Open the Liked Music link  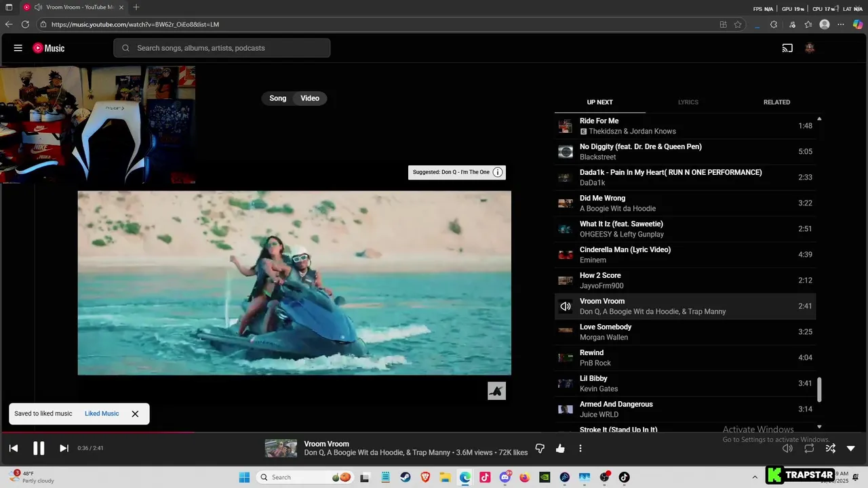click(102, 413)
